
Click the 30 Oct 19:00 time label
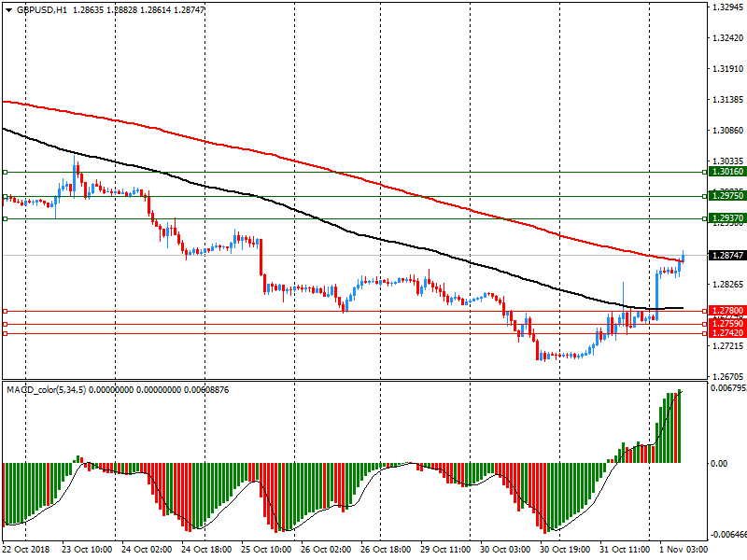565,550
